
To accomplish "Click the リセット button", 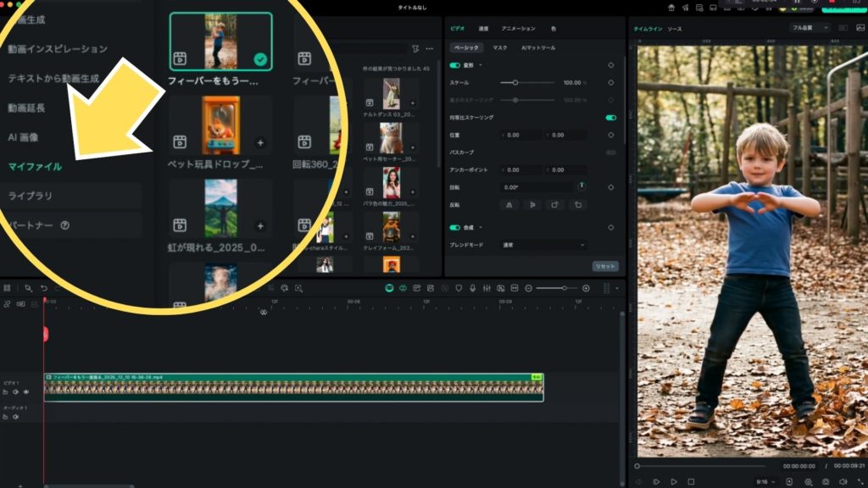I will point(604,266).
